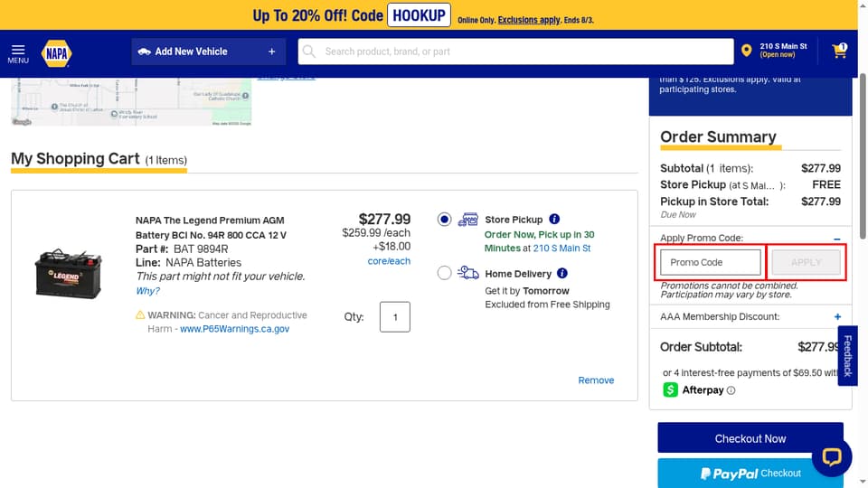Click the Promo Code input field
868x488 pixels.
click(711, 262)
